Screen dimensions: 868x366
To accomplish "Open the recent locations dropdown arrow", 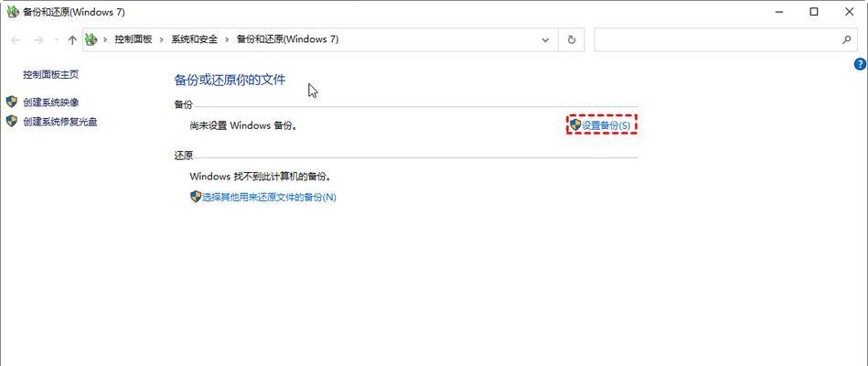I will pos(56,40).
